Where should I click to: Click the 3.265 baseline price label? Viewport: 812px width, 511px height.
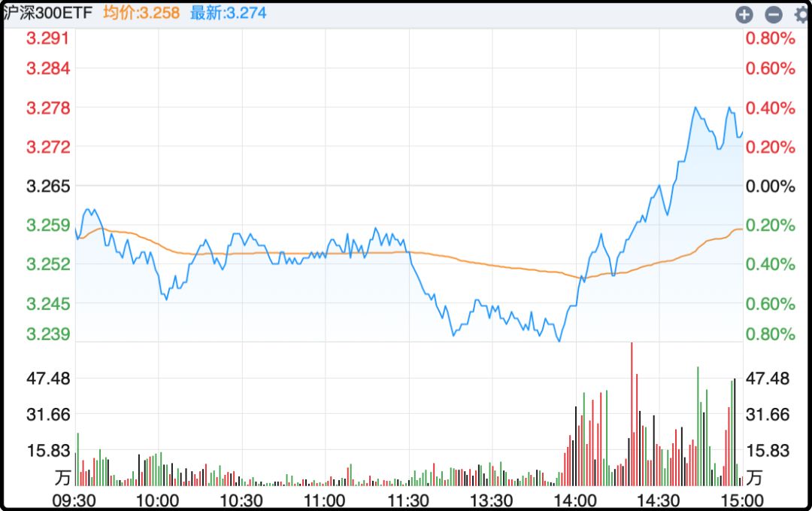(x=48, y=186)
